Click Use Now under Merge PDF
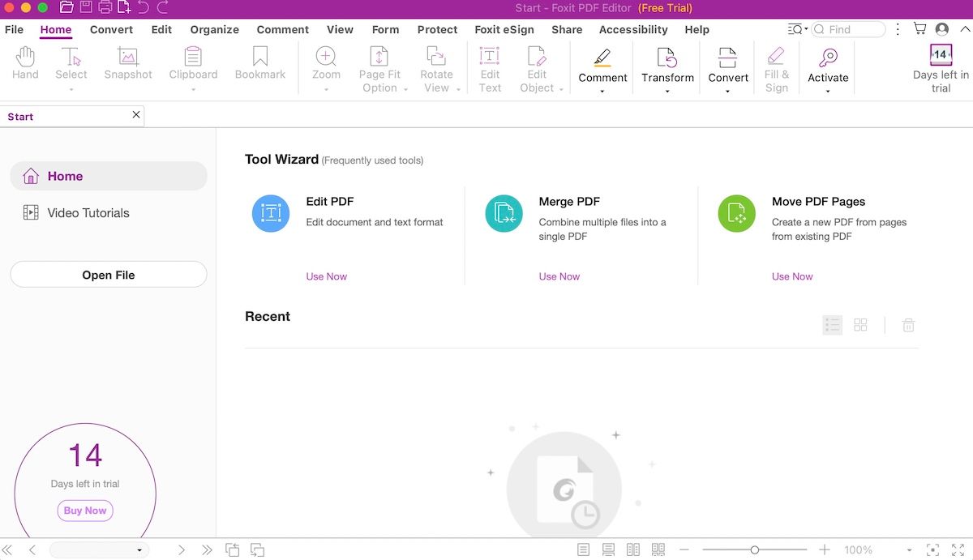The image size is (973, 560). pos(559,276)
